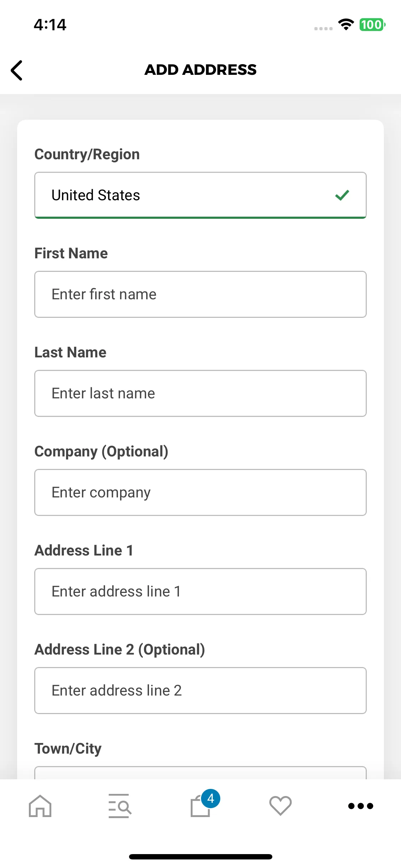Screen dimensions: 401x868
Task: Open the search and browse icon
Action: [x=120, y=806]
